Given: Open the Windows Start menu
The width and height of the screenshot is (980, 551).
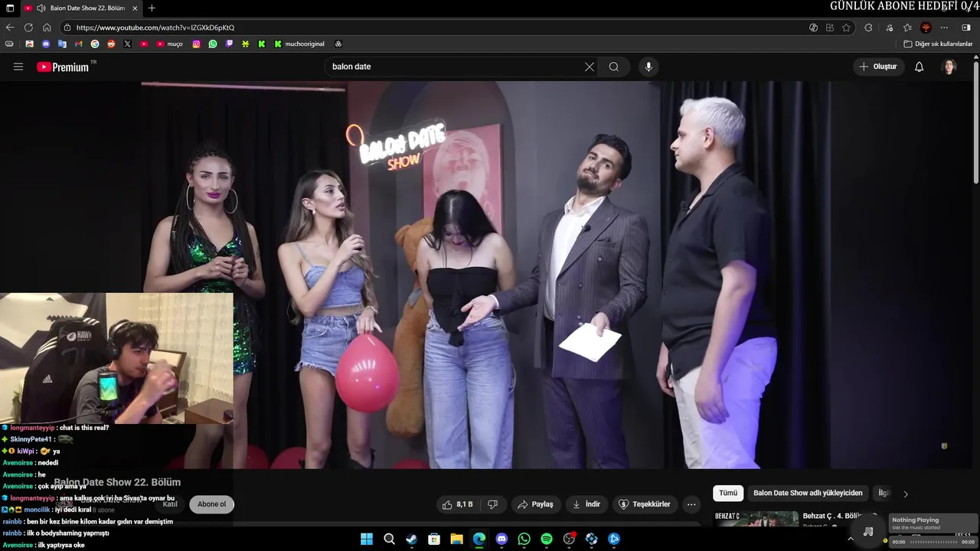Looking at the screenshot, I should pyautogui.click(x=367, y=539).
